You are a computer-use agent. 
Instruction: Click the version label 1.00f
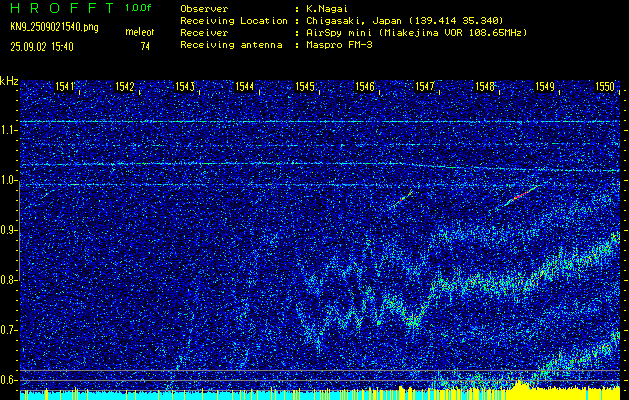[x=138, y=8]
